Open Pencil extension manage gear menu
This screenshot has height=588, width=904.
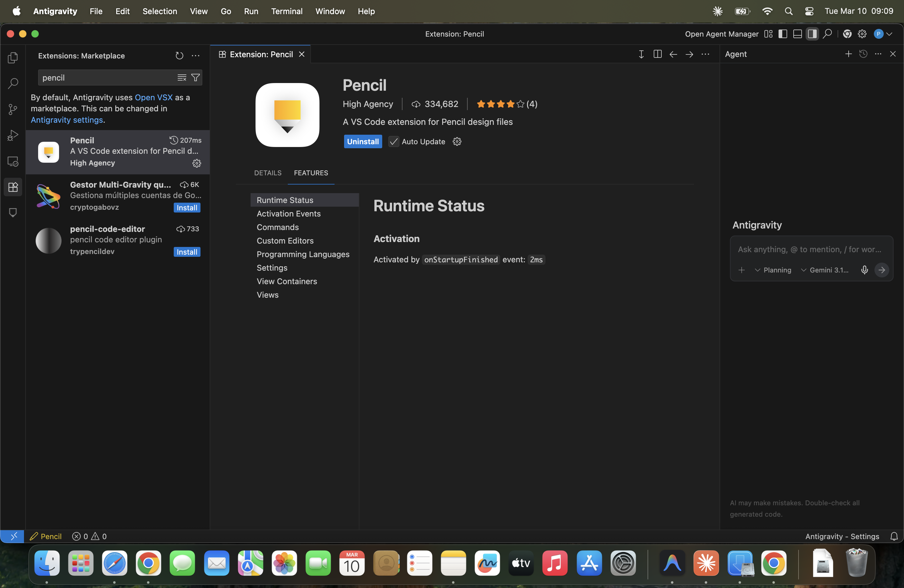[457, 142]
